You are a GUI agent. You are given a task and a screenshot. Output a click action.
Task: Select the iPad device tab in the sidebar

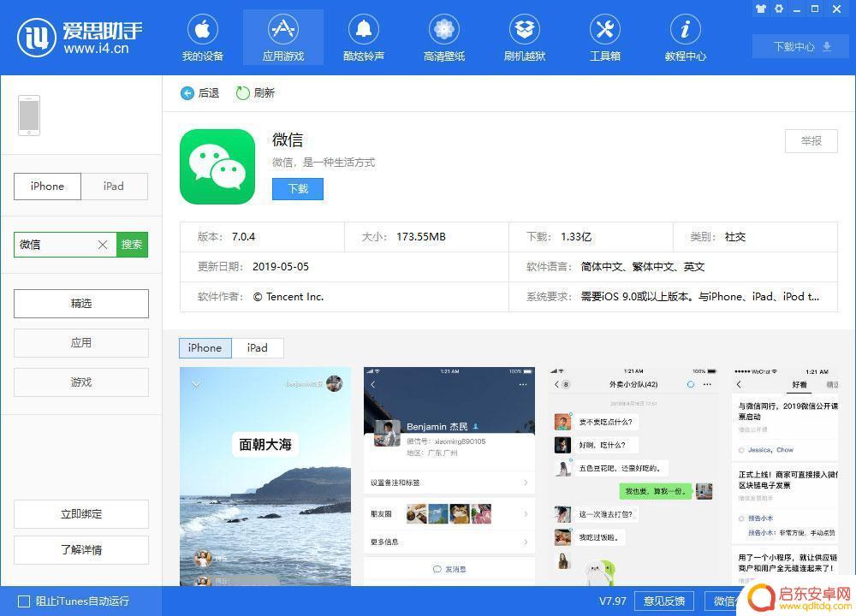114,187
